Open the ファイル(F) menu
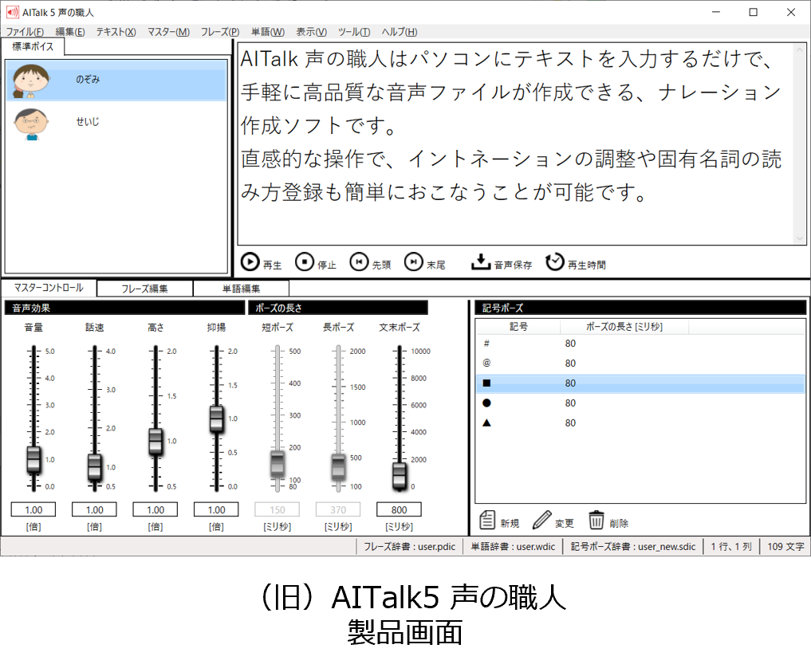The image size is (811, 672). [x=25, y=32]
